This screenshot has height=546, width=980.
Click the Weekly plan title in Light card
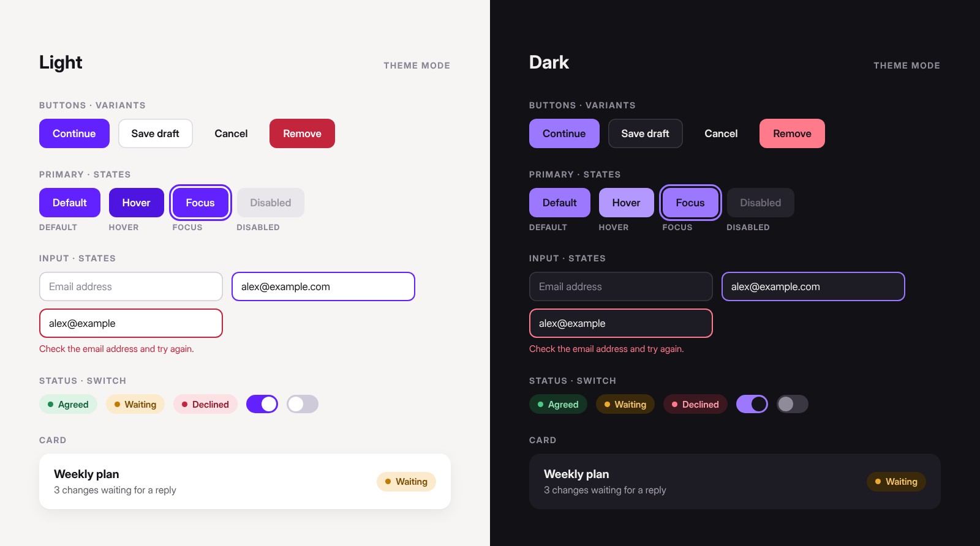pos(86,474)
